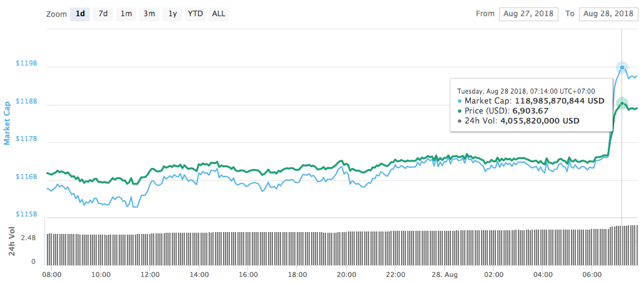Click the 2.4B volume axis label
Image resolution: width=644 pixels, height=282 pixels.
click(x=28, y=238)
